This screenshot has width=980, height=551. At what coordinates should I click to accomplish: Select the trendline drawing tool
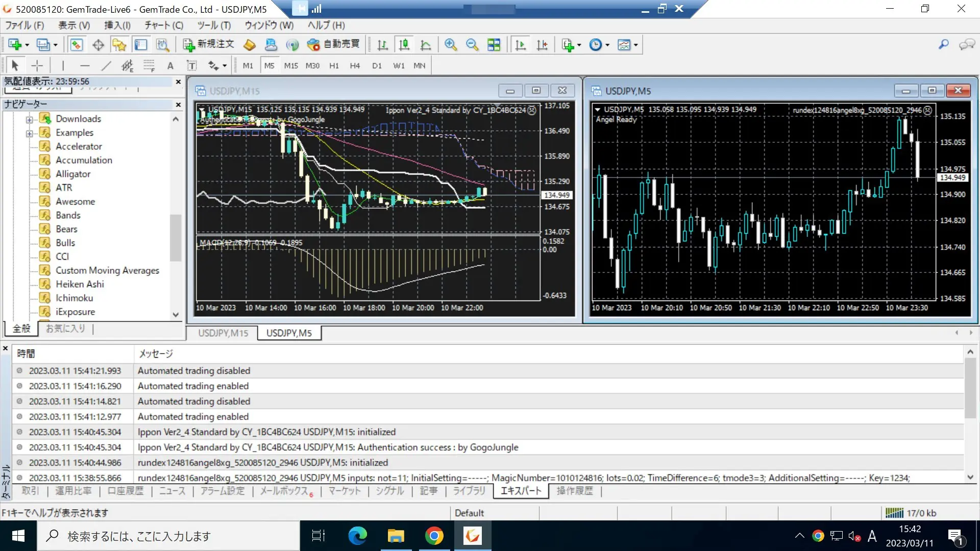point(106,65)
